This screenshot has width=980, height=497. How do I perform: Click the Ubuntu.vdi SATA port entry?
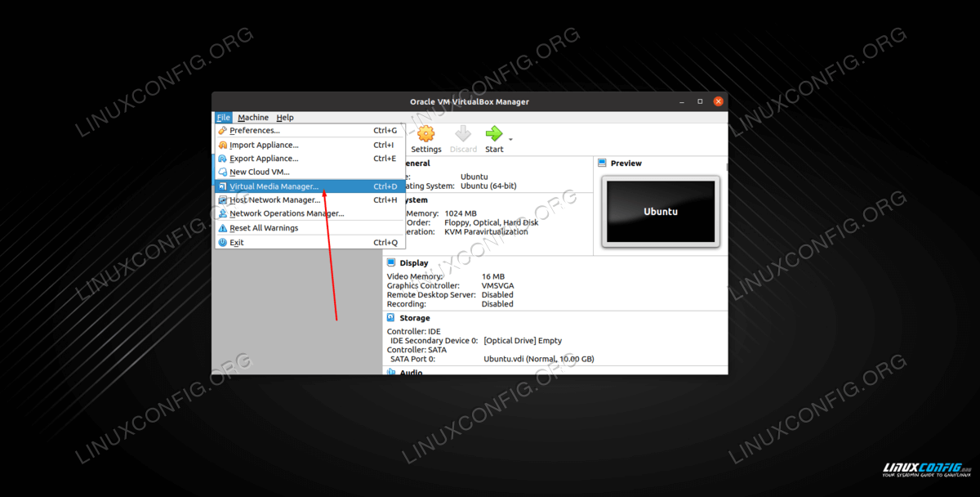[x=538, y=359]
